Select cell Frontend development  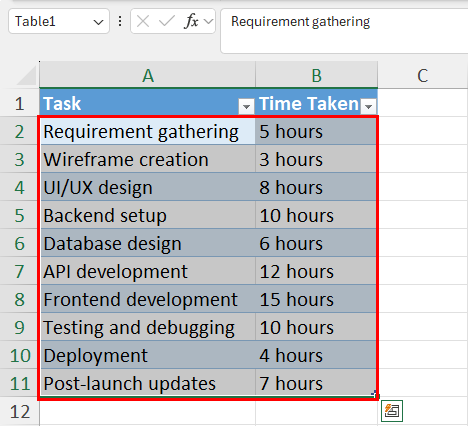point(147,299)
